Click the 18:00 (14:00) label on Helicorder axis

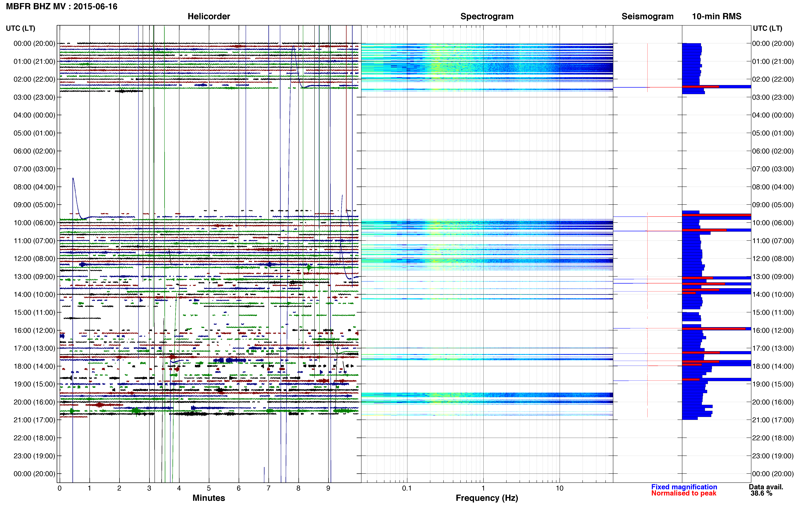pos(34,366)
